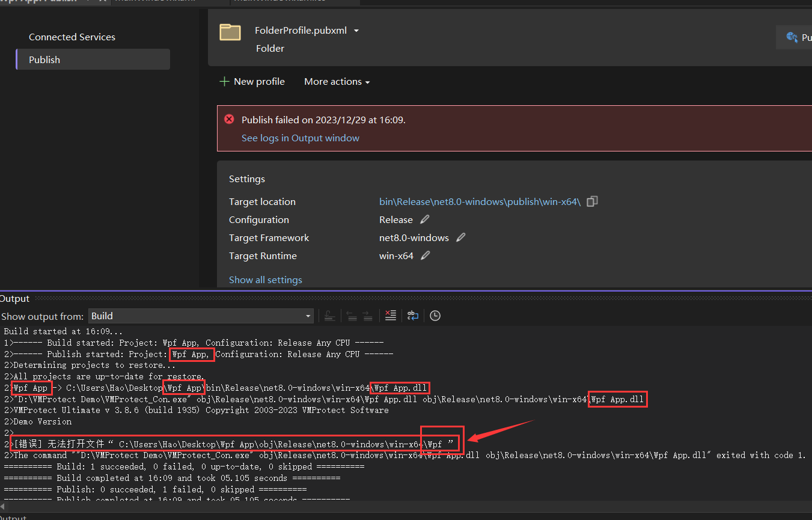Click the copy icon beside Target location
This screenshot has height=520, width=812.
pos(592,201)
